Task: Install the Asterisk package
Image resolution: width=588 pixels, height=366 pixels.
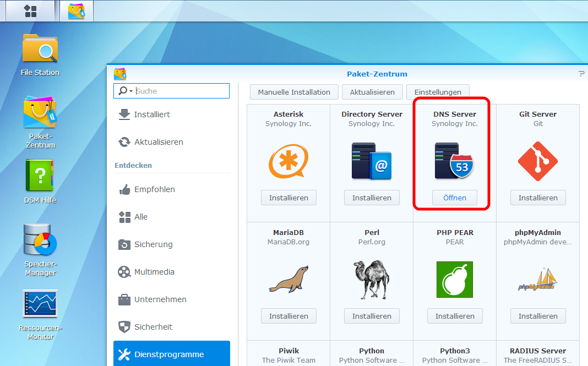Action: [288, 198]
